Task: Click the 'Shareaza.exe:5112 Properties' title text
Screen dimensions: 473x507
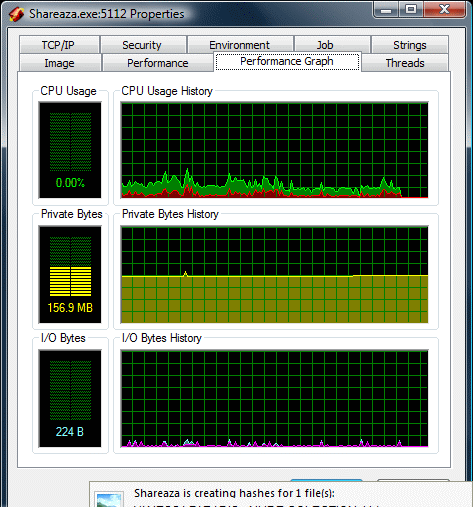Action: pos(107,14)
